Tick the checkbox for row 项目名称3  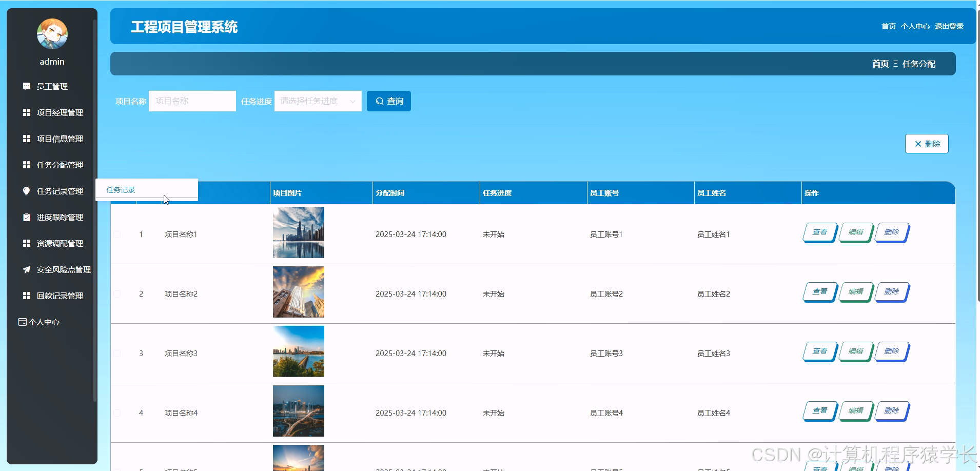point(117,354)
